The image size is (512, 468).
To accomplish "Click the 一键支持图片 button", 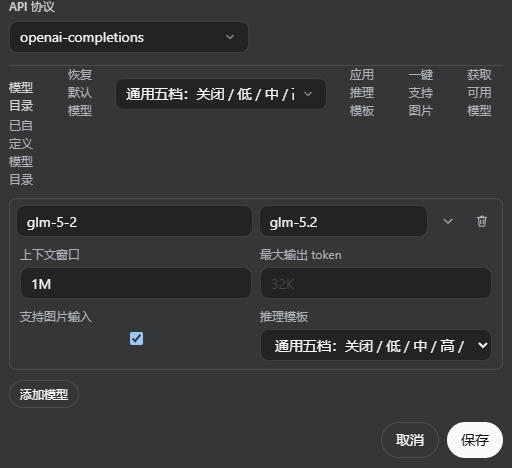I will tap(421, 93).
